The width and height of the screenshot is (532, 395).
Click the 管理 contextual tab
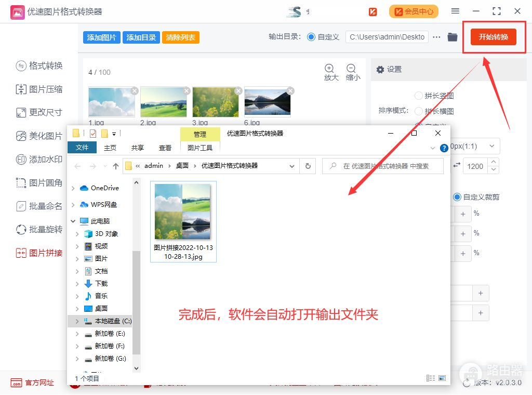[x=200, y=134]
